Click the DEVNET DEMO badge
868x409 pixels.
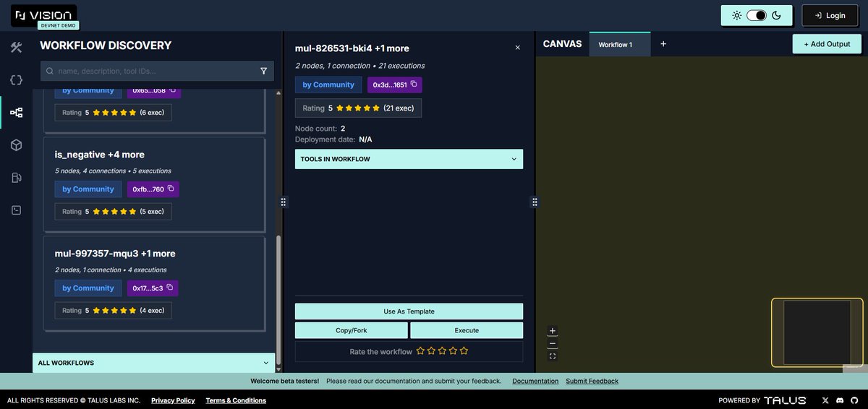coord(59,25)
